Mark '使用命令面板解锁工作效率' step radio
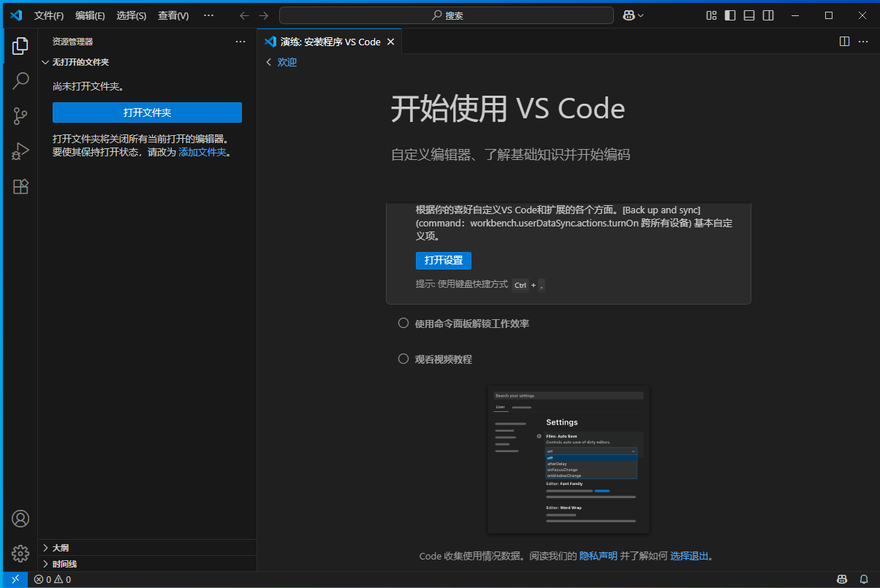Screen dimensions: 880x588 [x=403, y=323]
